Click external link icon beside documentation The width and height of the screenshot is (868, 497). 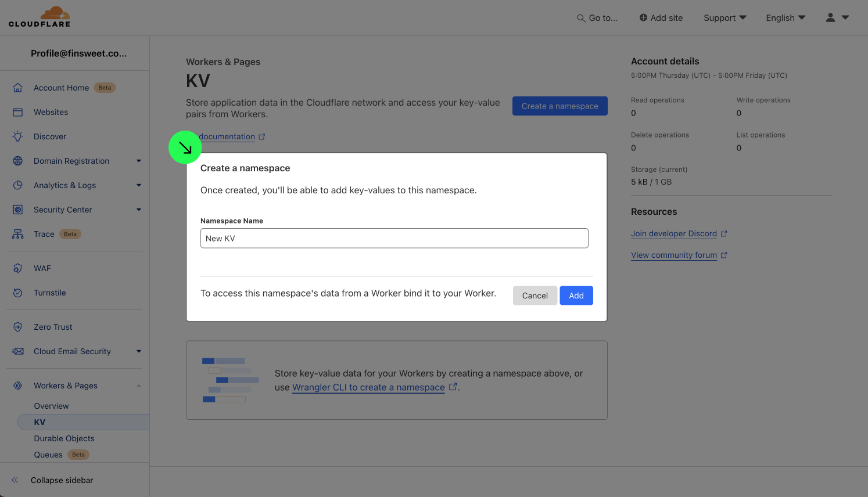262,136
